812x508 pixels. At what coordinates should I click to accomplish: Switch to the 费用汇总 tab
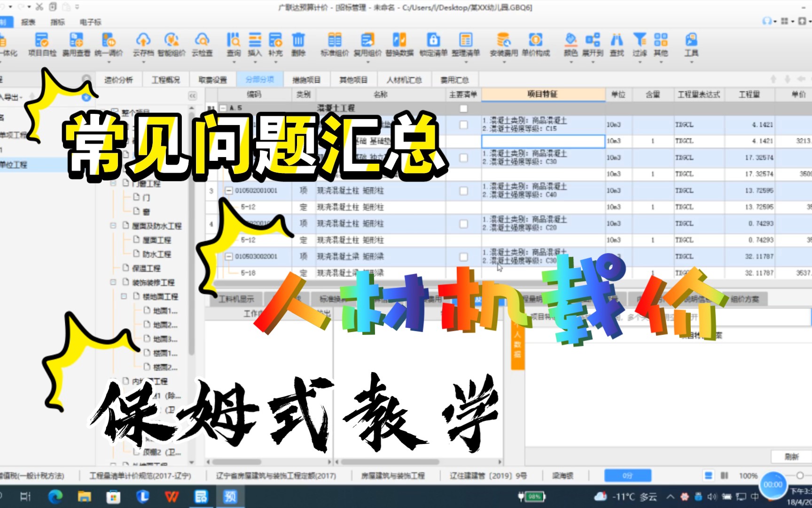(x=454, y=79)
